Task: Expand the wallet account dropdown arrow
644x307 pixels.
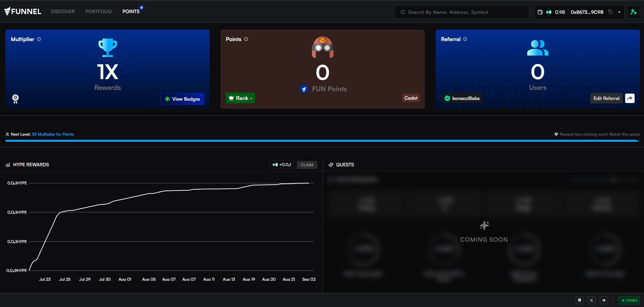Action: tap(619, 12)
